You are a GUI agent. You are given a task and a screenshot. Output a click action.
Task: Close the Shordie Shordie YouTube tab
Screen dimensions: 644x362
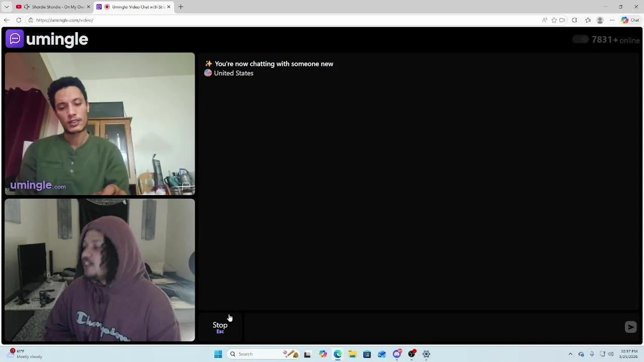pyautogui.click(x=89, y=7)
